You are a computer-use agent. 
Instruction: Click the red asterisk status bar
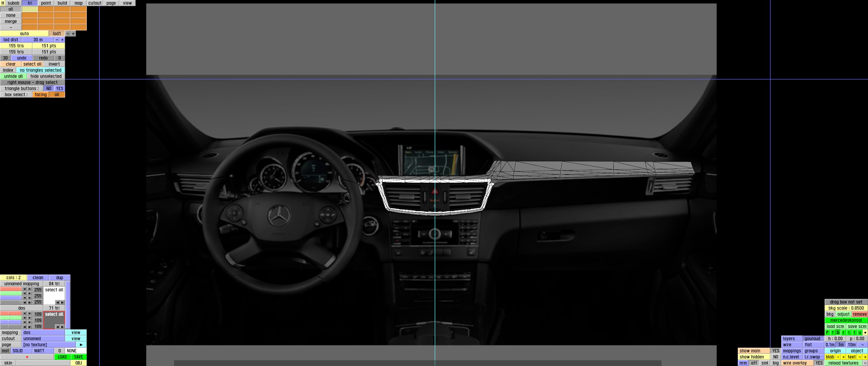[27, 357]
